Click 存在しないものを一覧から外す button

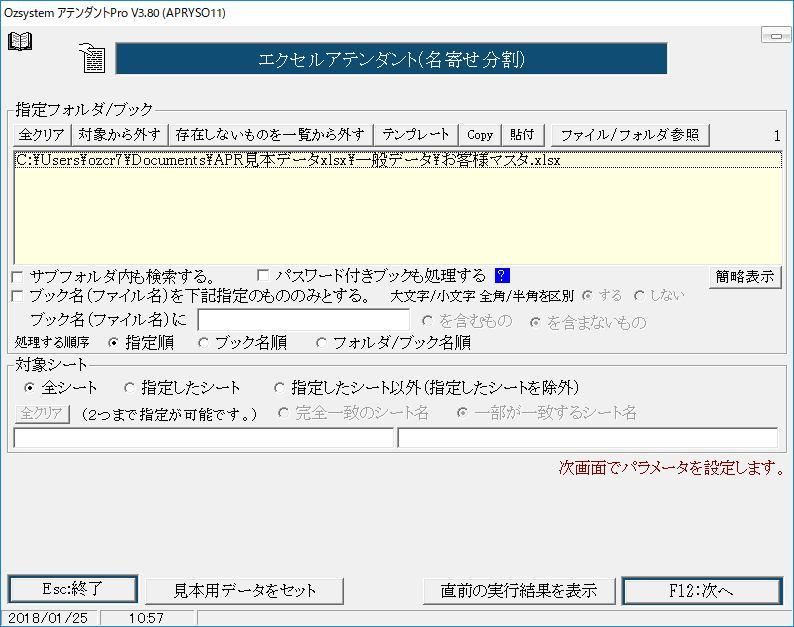pyautogui.click(x=270, y=135)
